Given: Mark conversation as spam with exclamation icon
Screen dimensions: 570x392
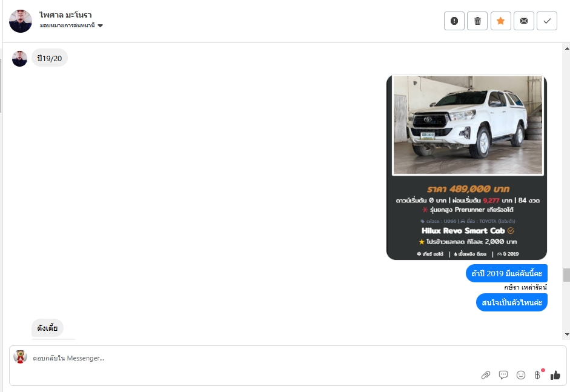Looking at the screenshot, I should pos(454,21).
